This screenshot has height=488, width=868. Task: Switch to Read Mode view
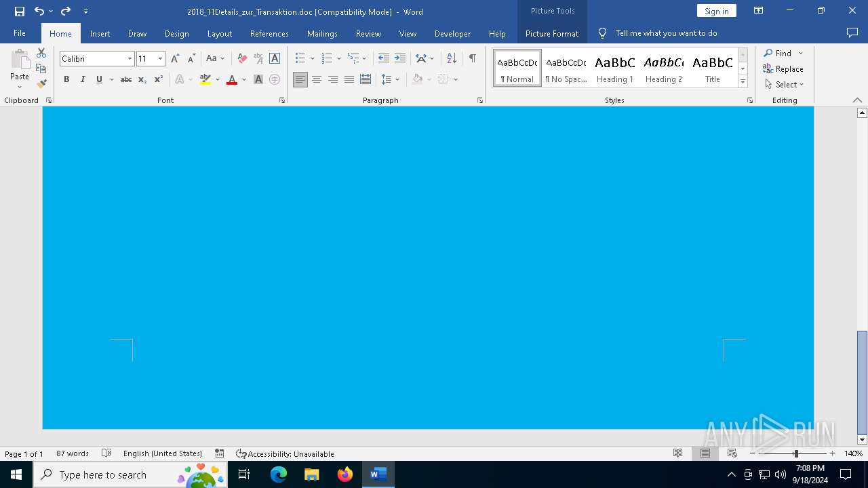pos(677,453)
